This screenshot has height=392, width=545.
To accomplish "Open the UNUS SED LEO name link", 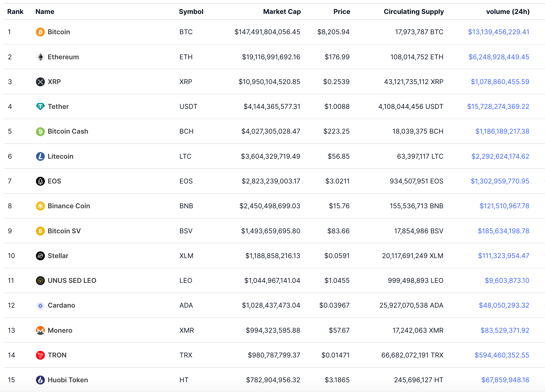I will (x=72, y=281).
